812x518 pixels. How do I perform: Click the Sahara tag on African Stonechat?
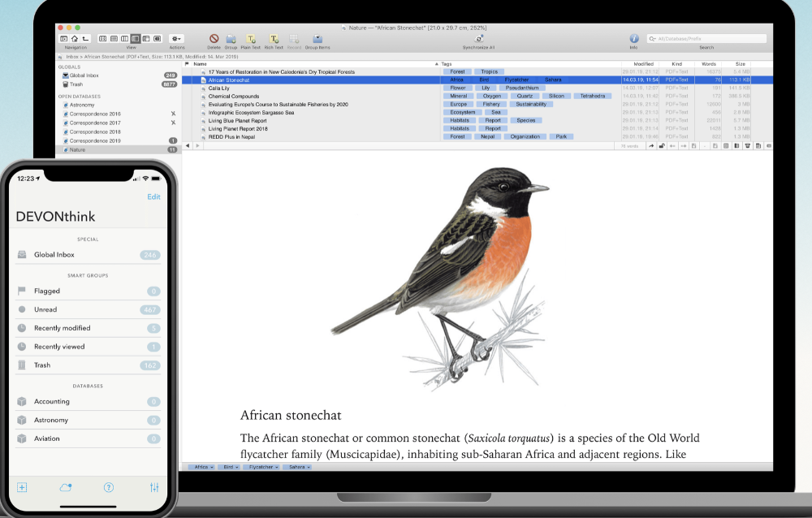tap(553, 80)
